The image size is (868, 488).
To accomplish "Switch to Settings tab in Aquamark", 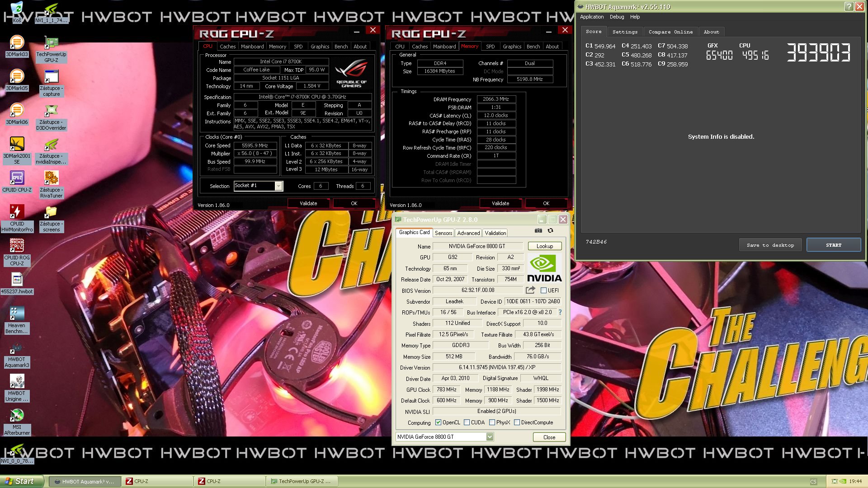I will click(x=625, y=32).
